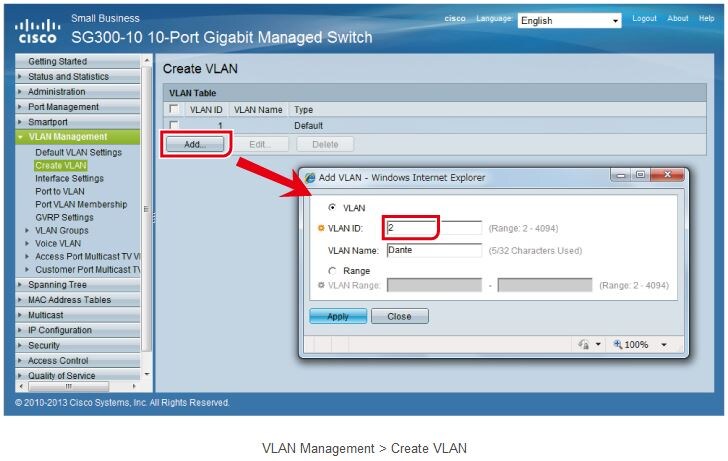Select the VLAN radio button
728x461 pixels.
coord(332,208)
